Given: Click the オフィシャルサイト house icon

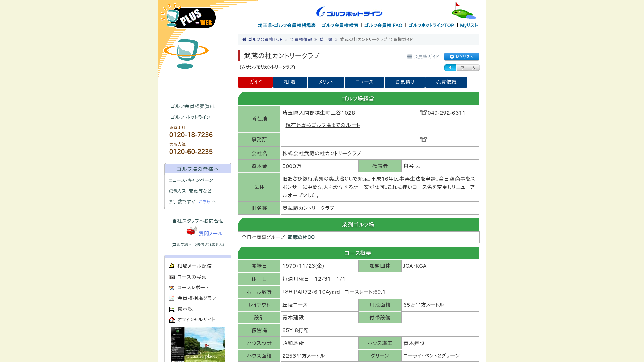Looking at the screenshot, I should pos(172,320).
